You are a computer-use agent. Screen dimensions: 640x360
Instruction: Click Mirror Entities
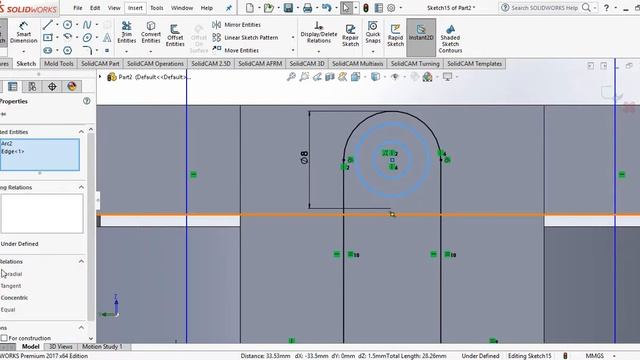(236, 25)
